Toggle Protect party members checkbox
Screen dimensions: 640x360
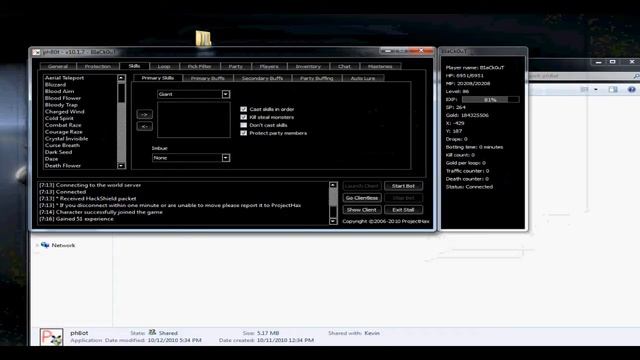pos(244,133)
